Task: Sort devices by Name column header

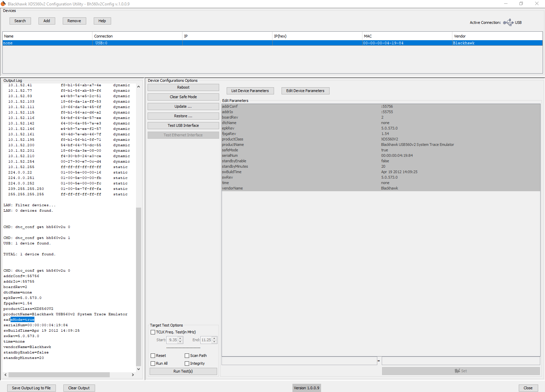Action: coord(47,36)
